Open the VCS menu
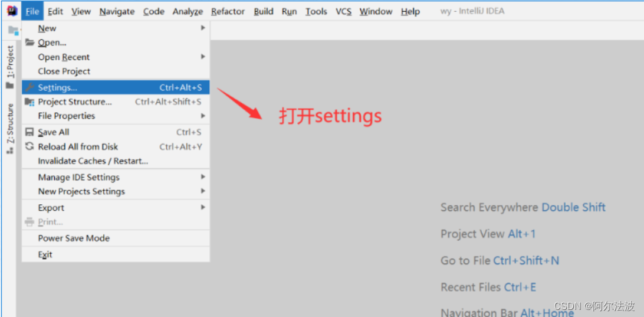This screenshot has height=317, width=644. (343, 12)
